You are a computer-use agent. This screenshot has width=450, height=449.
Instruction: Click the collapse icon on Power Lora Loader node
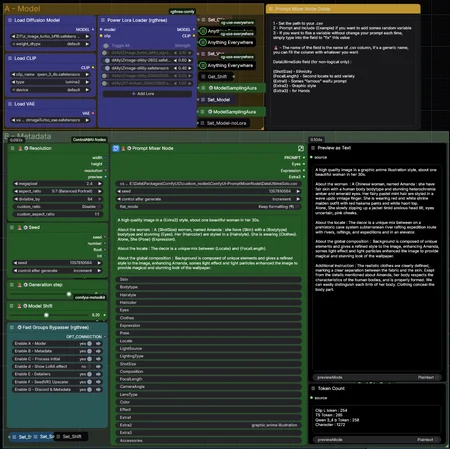pos(103,20)
